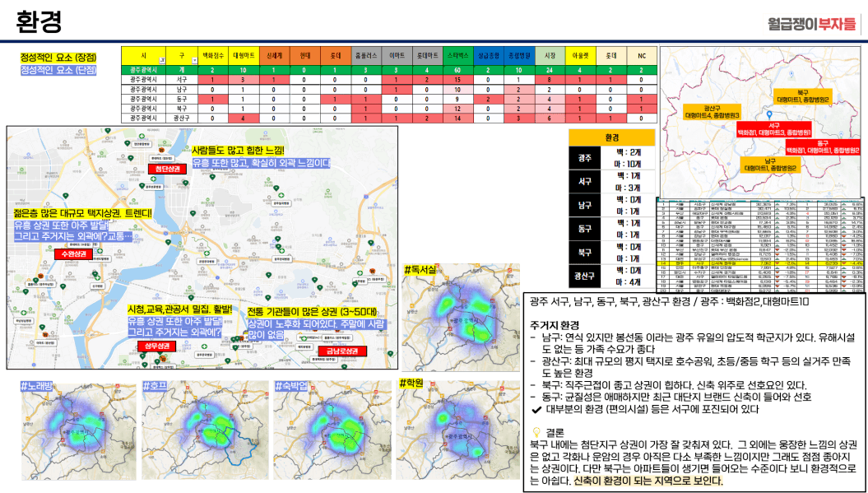This screenshot has width=868, height=493.
Task: Click the 정성적인 요소 (단점) blue legend
Action: tap(58, 70)
